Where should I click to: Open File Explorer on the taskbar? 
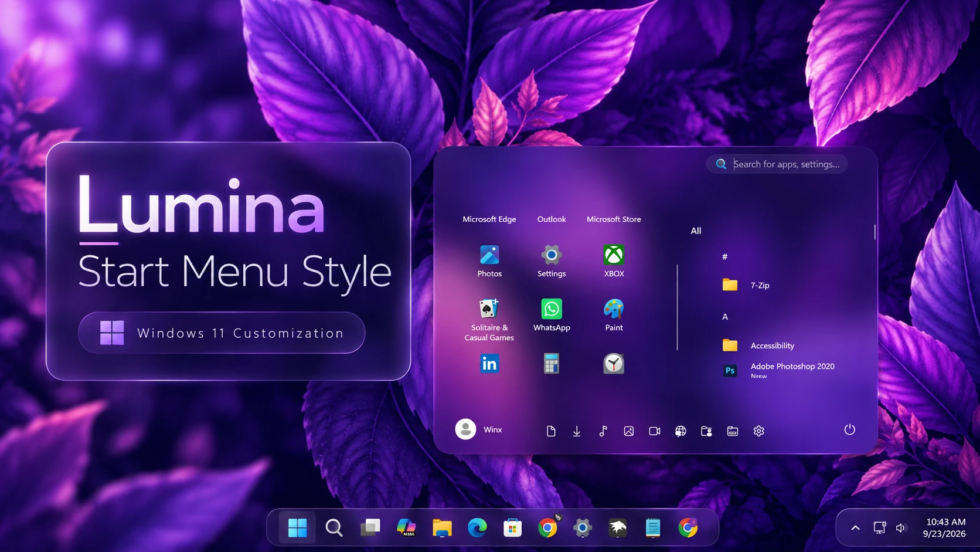click(x=442, y=528)
